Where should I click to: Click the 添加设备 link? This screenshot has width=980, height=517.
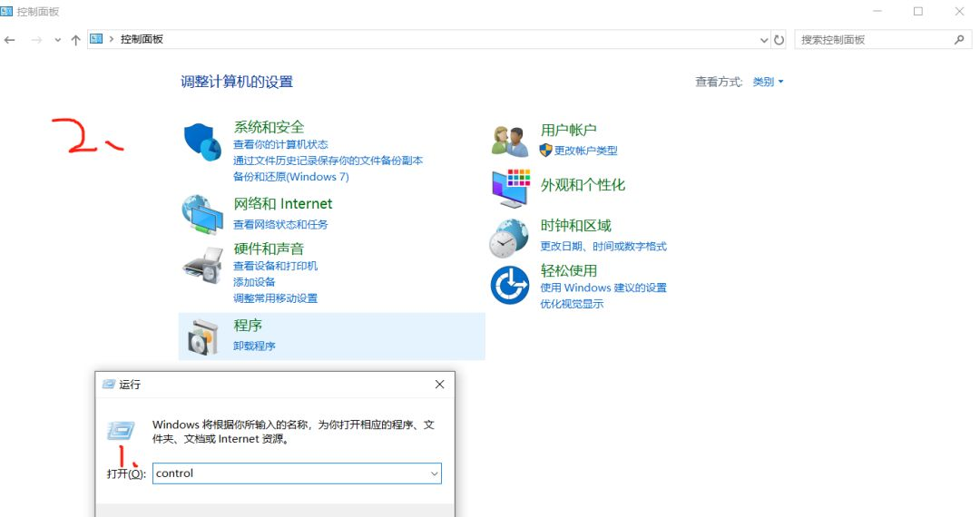(x=254, y=281)
